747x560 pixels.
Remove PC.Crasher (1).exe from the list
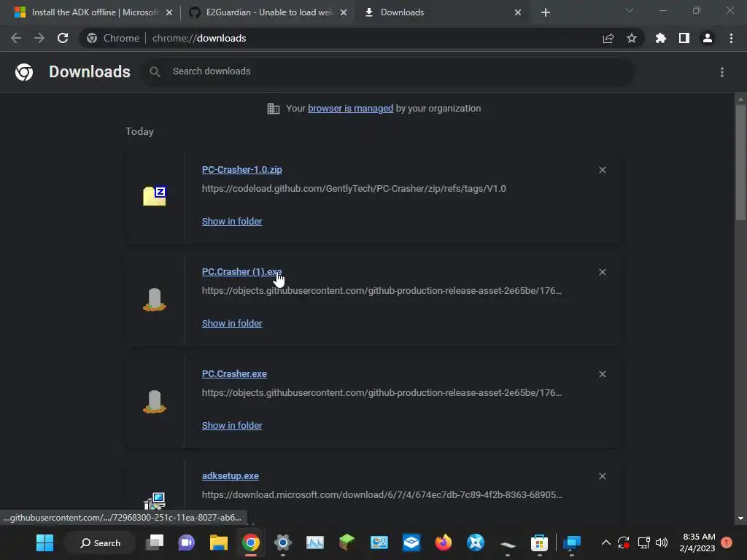(x=602, y=272)
